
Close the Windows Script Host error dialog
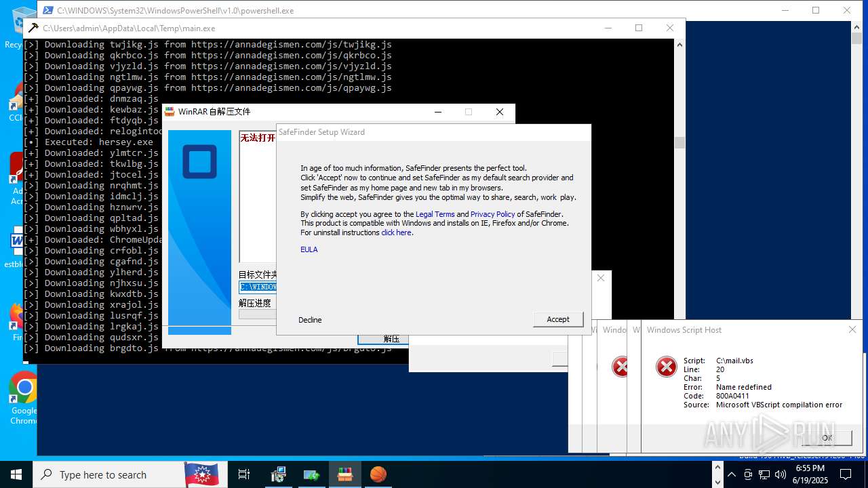(852, 329)
